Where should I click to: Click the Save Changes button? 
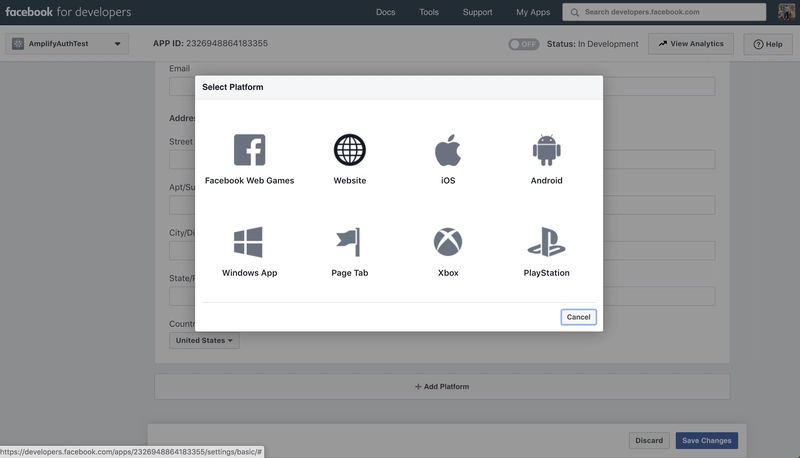coord(707,441)
